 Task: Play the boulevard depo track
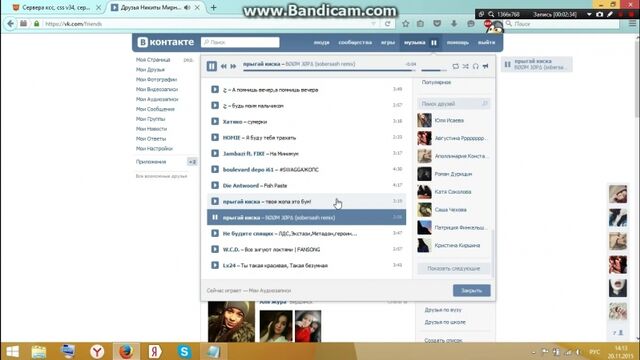tap(215, 169)
